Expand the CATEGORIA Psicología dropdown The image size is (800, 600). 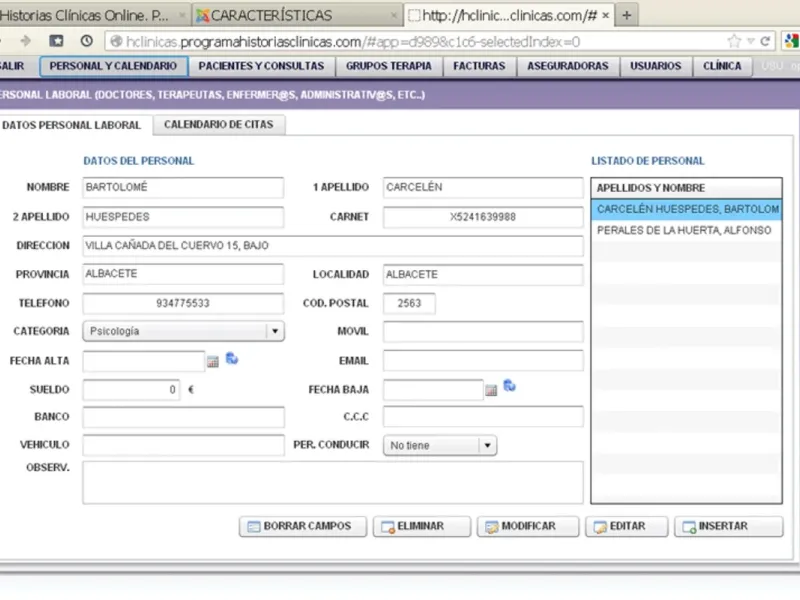(275, 331)
